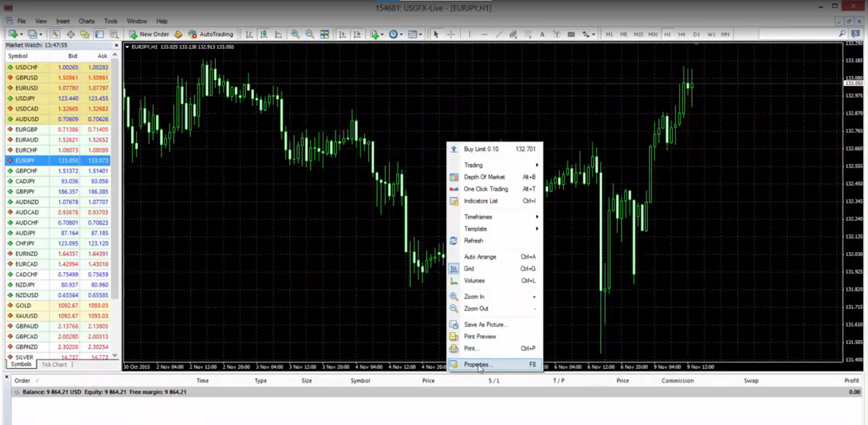Open the New Chart toolbar icon
Screen dimensions: 868x425
(x=13, y=34)
